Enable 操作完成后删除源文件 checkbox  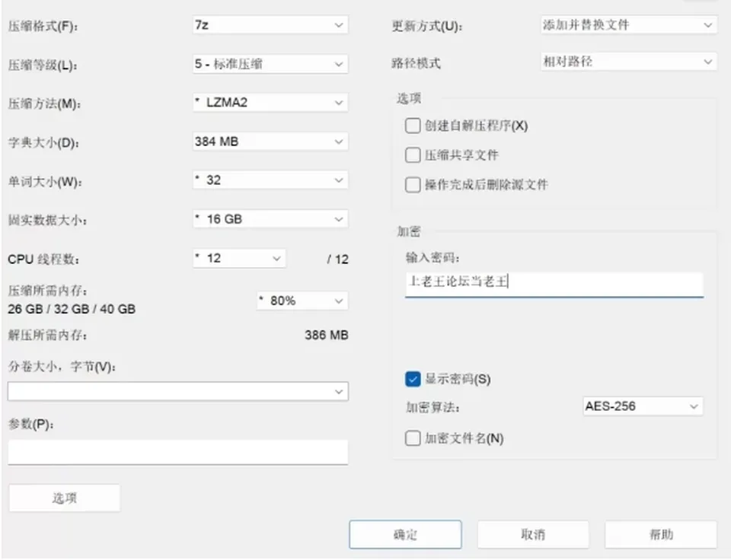pyautogui.click(x=413, y=185)
